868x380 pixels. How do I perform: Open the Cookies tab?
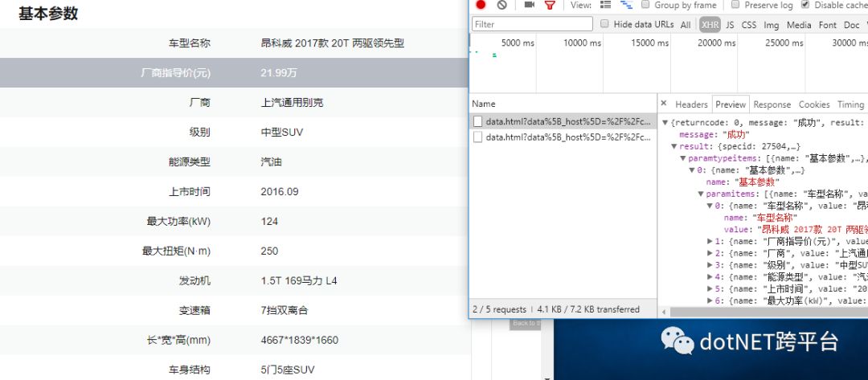pyautogui.click(x=813, y=104)
